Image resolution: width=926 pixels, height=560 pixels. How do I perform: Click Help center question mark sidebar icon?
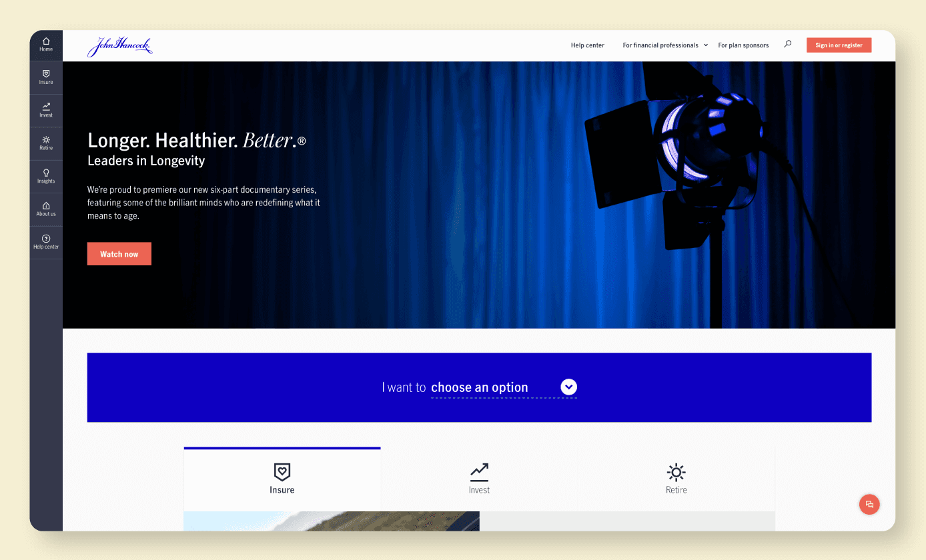pos(46,239)
